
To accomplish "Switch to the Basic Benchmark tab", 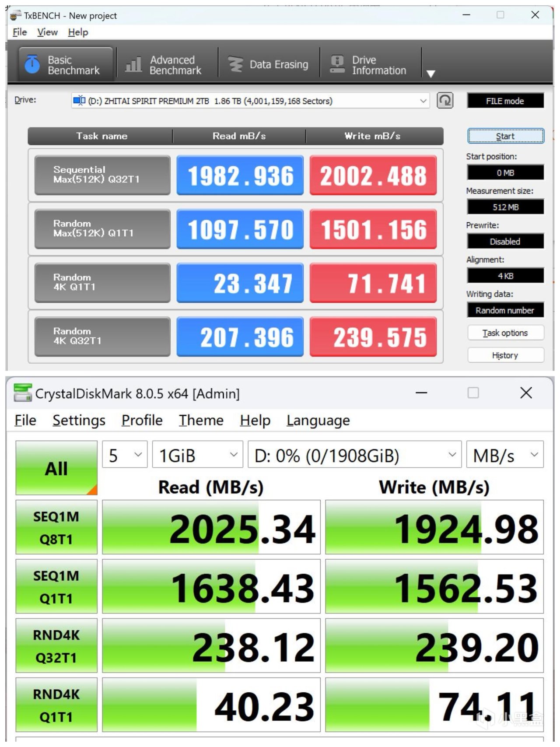I will tap(65, 65).
